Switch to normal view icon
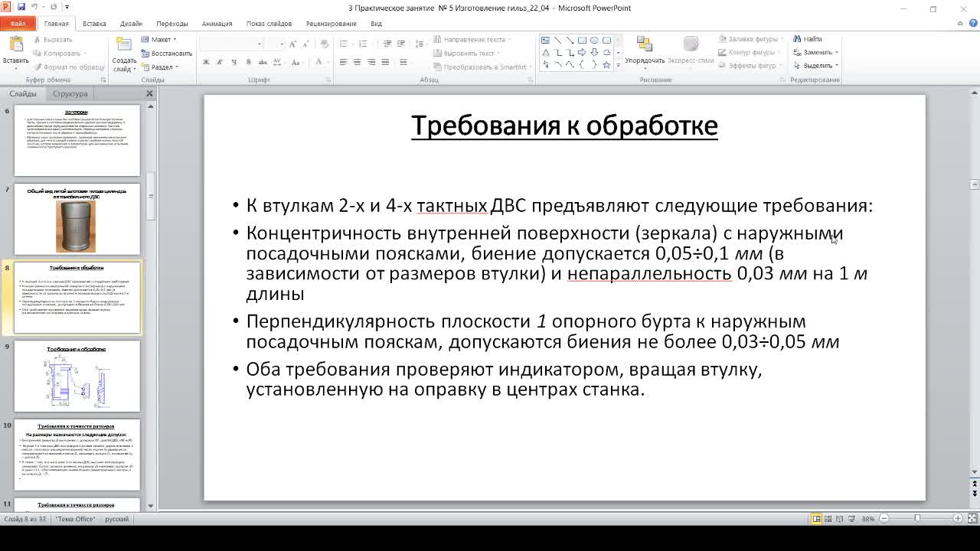 click(x=817, y=519)
